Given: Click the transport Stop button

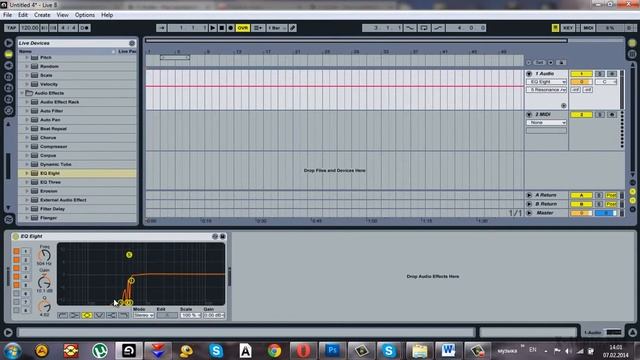Looking at the screenshot, I should pyautogui.click(x=222, y=28).
